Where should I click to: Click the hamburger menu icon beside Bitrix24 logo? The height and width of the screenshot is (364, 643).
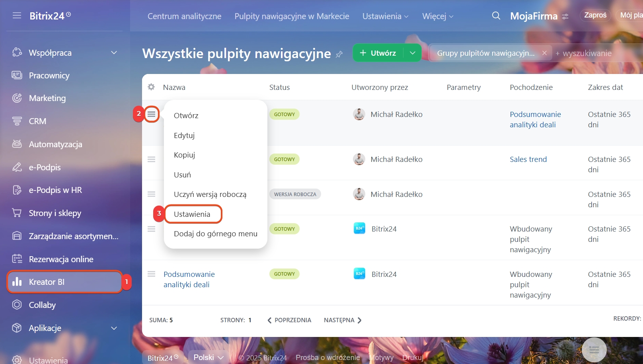point(17,16)
